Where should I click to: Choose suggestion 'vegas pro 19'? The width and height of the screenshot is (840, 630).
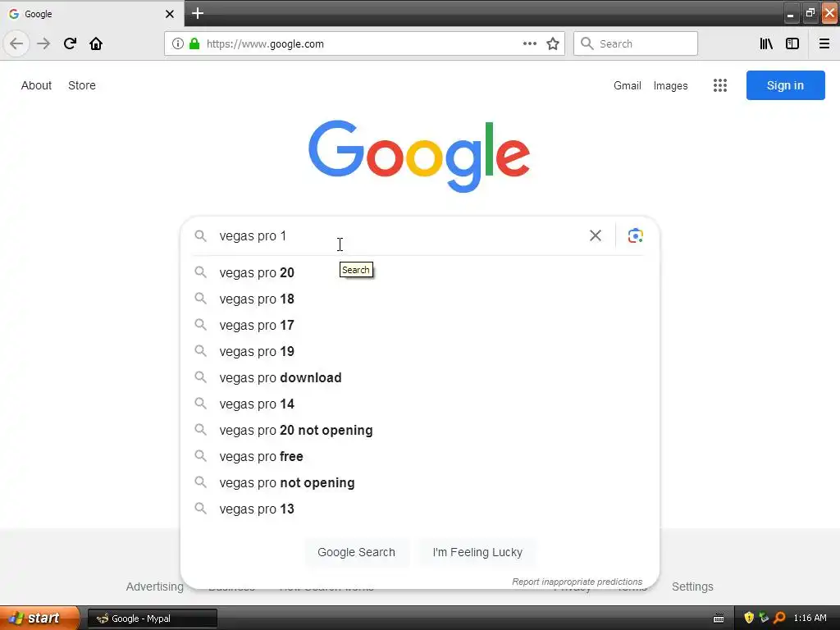[x=419, y=351]
